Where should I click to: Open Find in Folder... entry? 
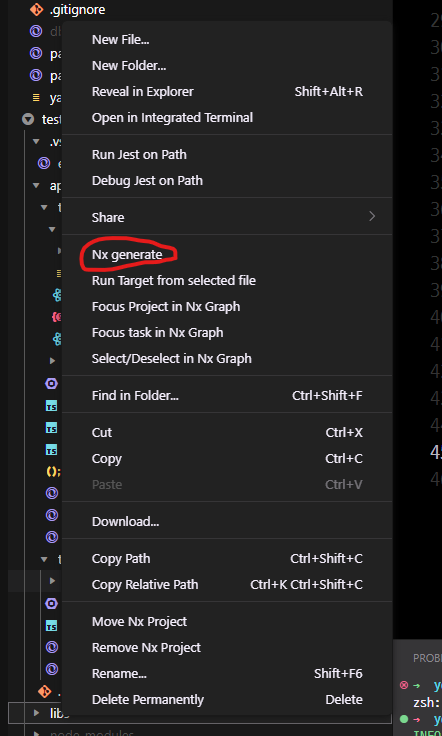click(x=135, y=396)
